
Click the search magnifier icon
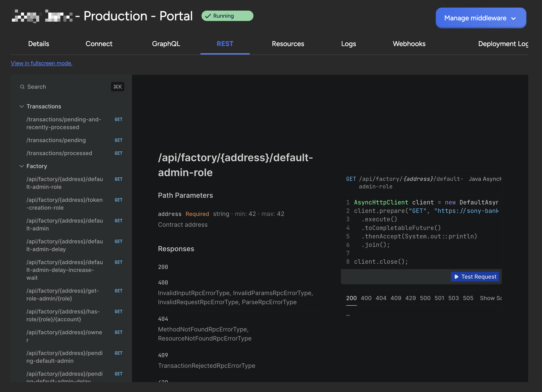click(22, 87)
